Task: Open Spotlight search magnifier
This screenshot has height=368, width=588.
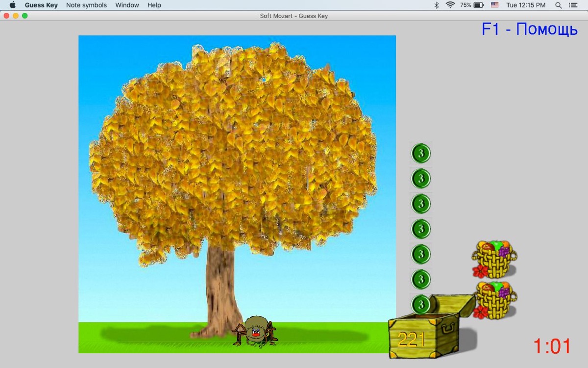Action: click(x=558, y=5)
